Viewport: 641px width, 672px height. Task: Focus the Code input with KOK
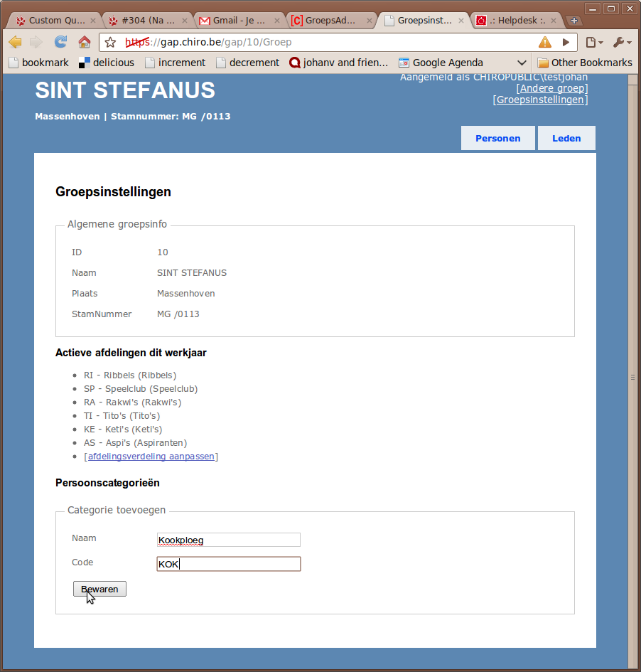pyautogui.click(x=229, y=564)
